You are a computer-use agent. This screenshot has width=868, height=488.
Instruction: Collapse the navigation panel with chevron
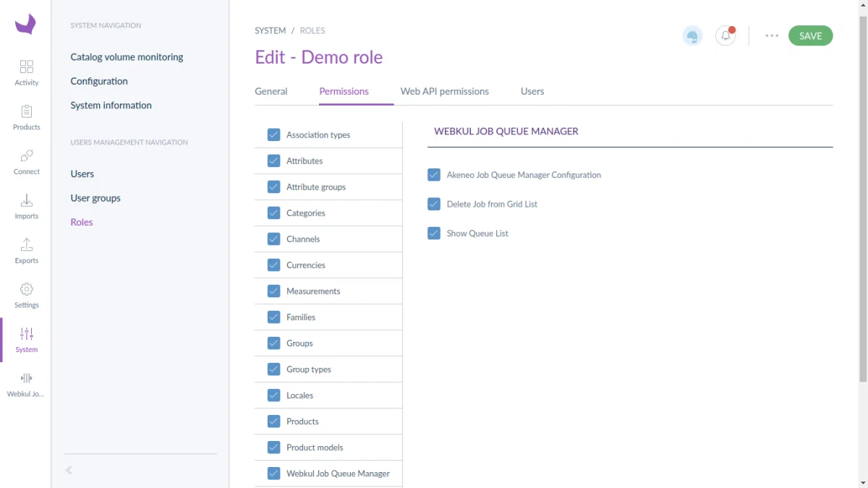(x=69, y=470)
